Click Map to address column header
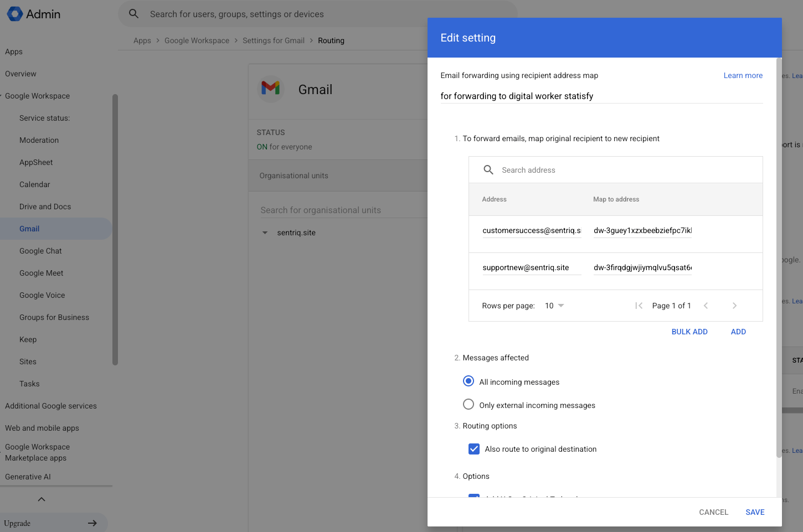The image size is (803, 532). [x=616, y=199]
